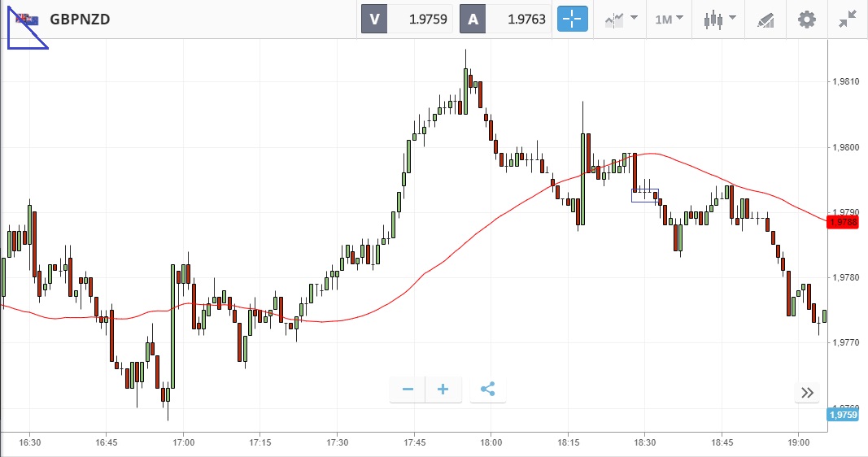Open the indicators dropdown
The image size is (868, 457).
coord(621,19)
